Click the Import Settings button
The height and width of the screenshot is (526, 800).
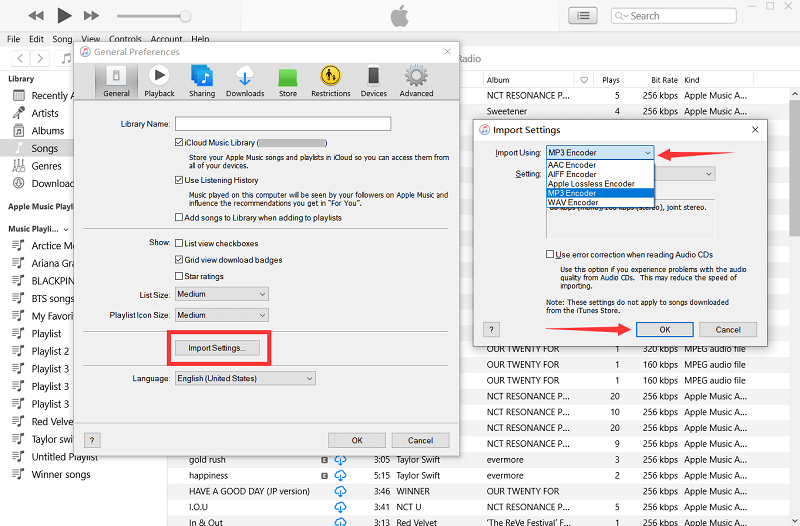pyautogui.click(x=217, y=348)
